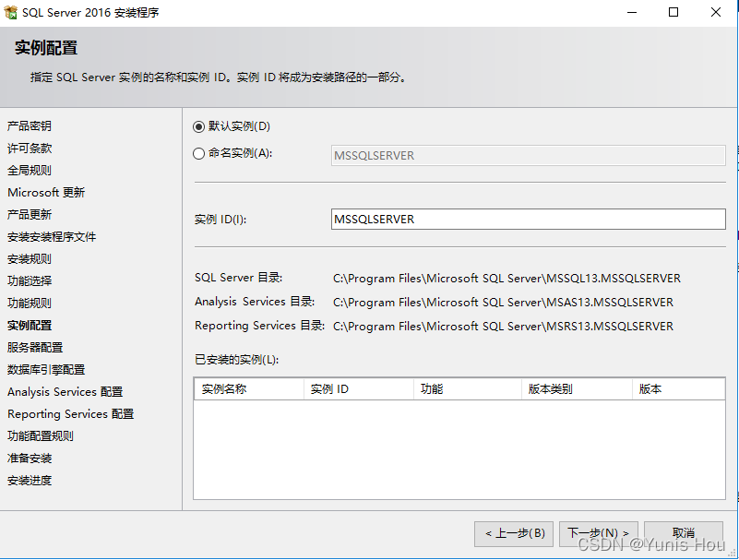Click the 全局规则 step in sidebar
739x560 pixels.
[x=30, y=170]
